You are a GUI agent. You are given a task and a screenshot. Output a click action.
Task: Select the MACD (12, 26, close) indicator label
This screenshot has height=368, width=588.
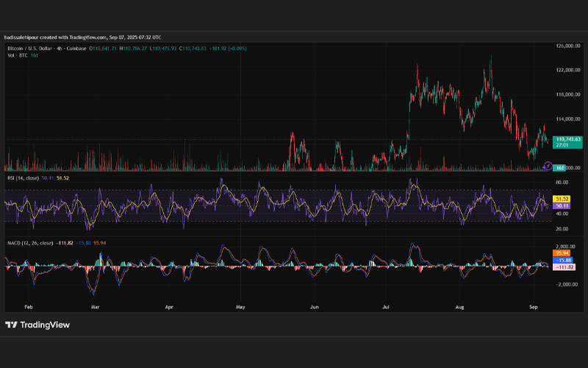coord(30,243)
